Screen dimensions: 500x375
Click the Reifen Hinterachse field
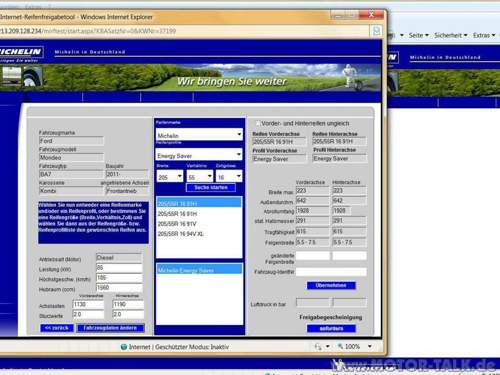(x=339, y=141)
